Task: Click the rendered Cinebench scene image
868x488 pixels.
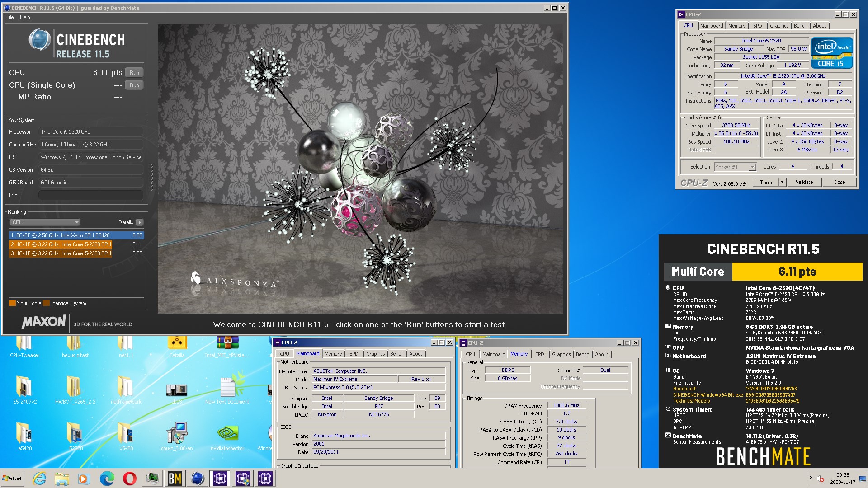Action: (360, 169)
